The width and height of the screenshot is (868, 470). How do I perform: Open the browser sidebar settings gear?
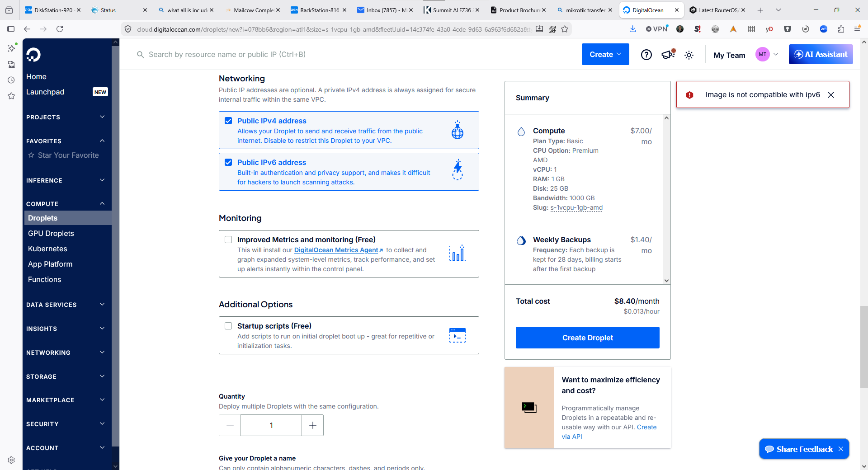click(11, 460)
